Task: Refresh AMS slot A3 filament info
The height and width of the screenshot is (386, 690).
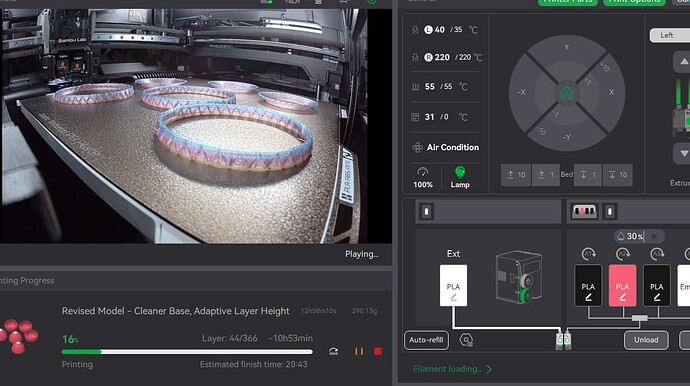Action: 657,254
